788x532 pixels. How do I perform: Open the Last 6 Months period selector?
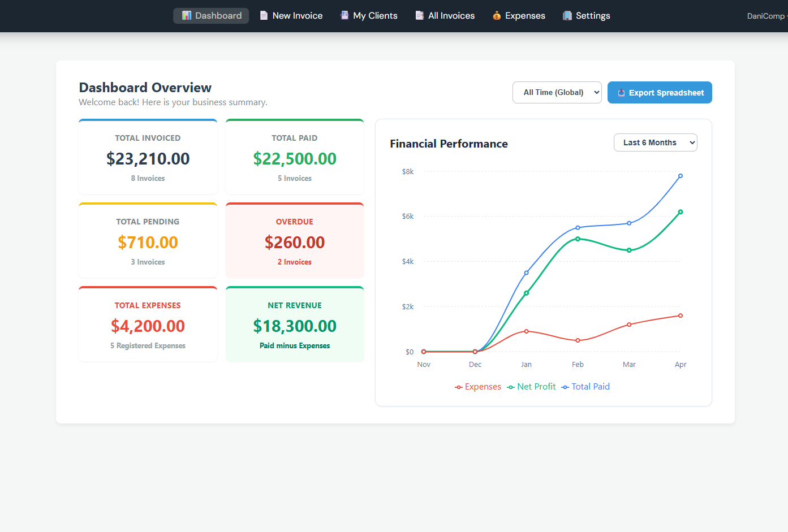click(x=655, y=142)
